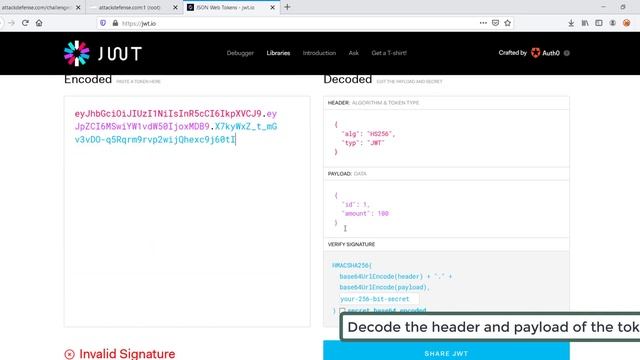
Task: Click the forward navigation arrow
Action: 11,23
